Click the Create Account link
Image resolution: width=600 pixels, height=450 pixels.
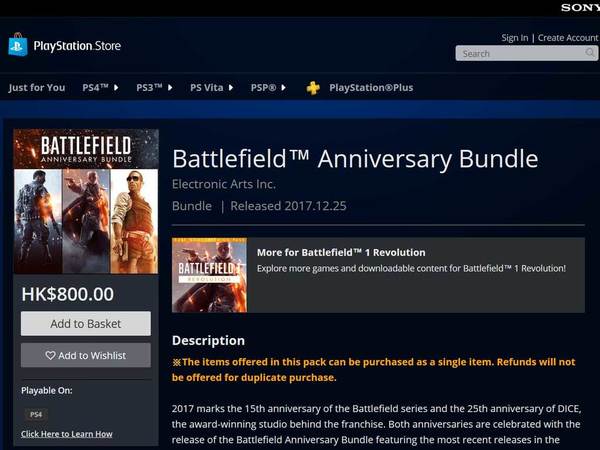(568, 38)
